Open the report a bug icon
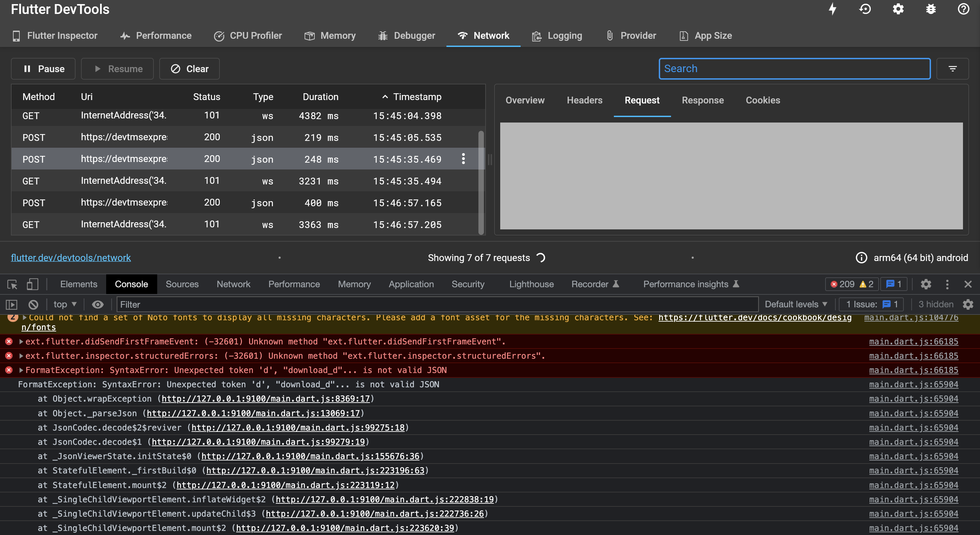Image resolution: width=980 pixels, height=535 pixels. click(x=931, y=9)
